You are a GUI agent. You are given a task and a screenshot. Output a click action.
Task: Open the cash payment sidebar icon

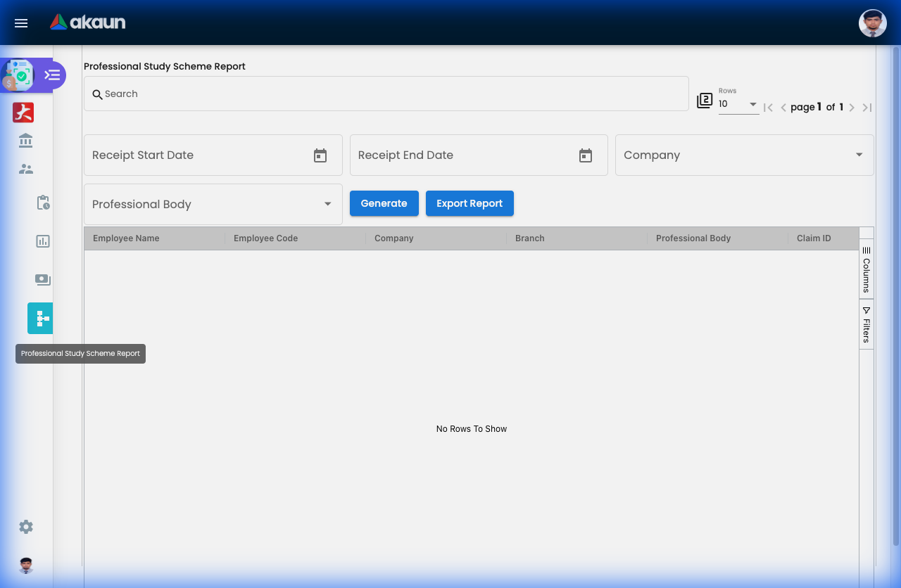[x=43, y=280]
